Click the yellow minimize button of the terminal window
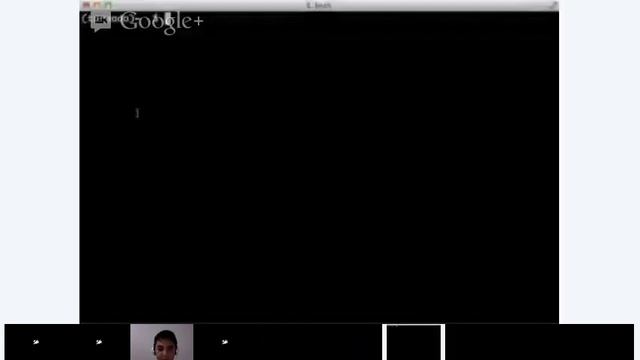Image resolution: width=640 pixels, height=360 pixels. tap(97, 5)
